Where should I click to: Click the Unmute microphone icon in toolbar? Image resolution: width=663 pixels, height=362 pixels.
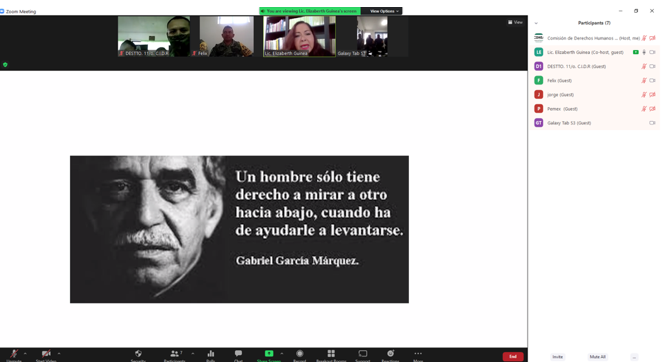tap(14, 354)
